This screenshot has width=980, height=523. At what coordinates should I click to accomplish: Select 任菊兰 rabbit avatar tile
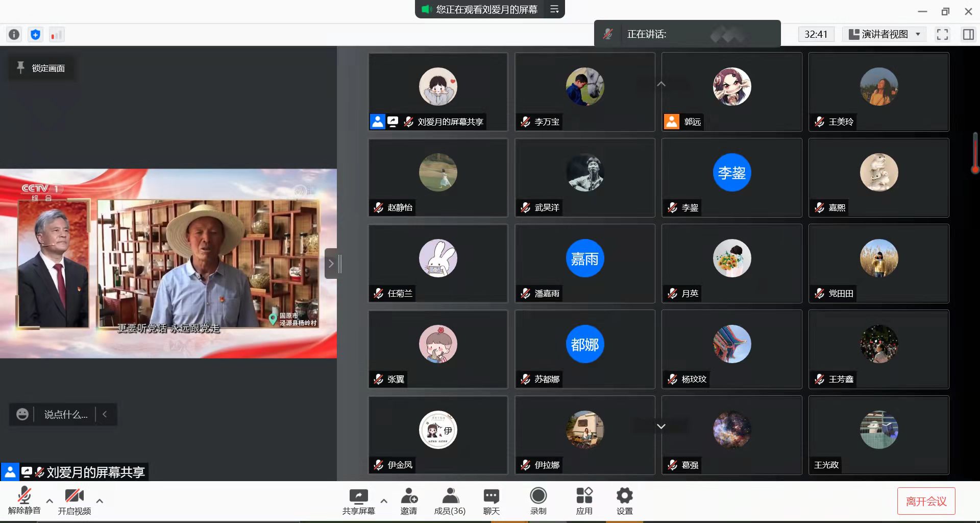click(438, 264)
